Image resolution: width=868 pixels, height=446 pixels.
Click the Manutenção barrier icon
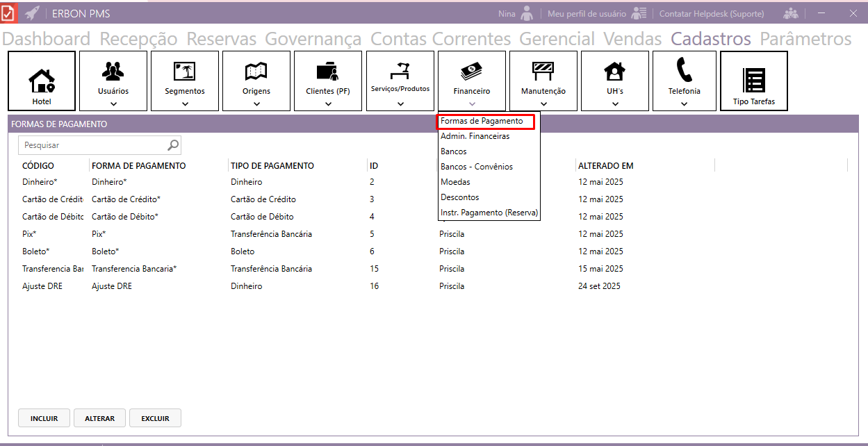pos(543,70)
